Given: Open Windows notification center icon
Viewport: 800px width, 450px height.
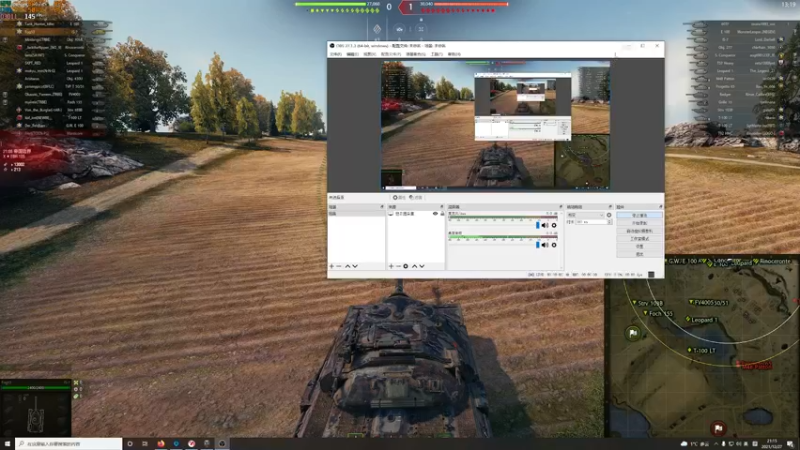Looking at the screenshot, I should [x=790, y=444].
